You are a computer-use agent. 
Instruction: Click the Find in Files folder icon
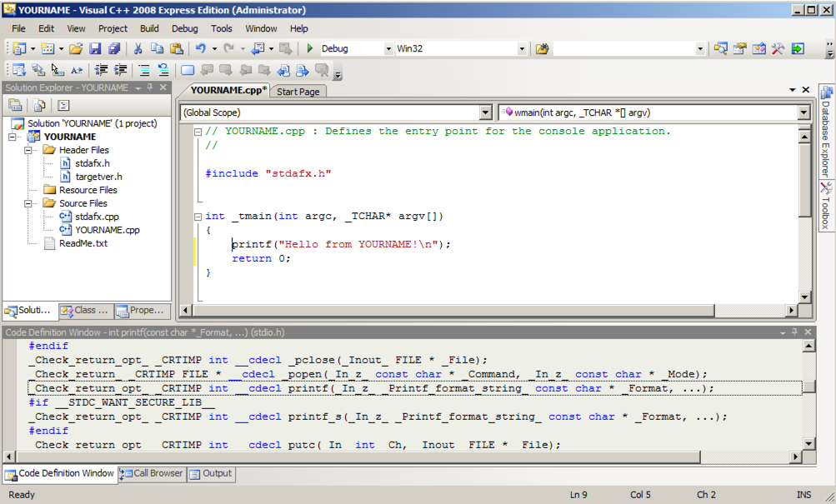point(542,49)
